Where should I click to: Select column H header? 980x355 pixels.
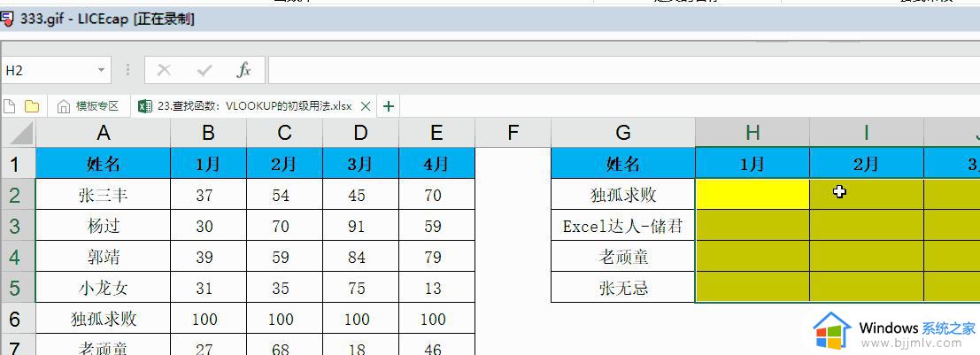pos(752,133)
